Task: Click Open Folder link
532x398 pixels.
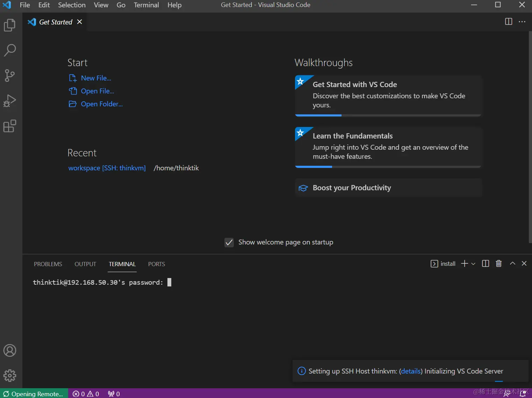Action: pyautogui.click(x=102, y=104)
